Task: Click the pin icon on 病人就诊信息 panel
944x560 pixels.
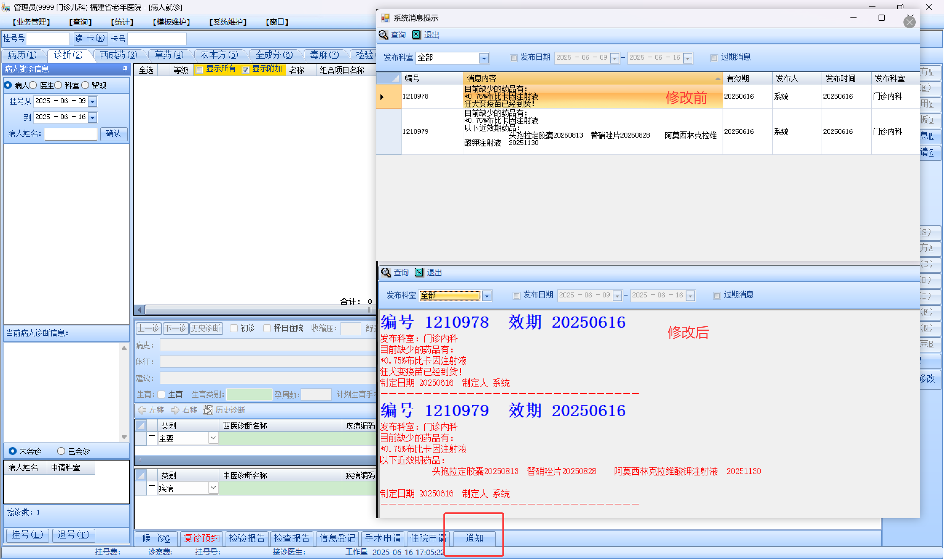Action: [x=125, y=69]
